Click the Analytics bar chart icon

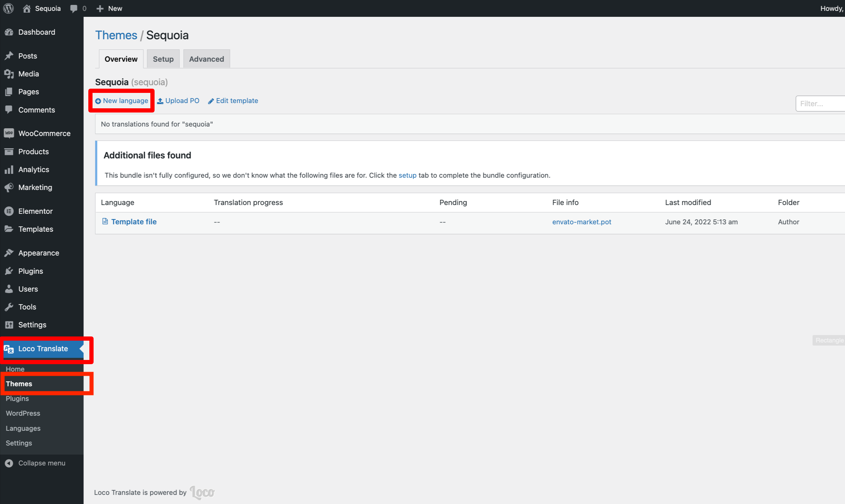[x=9, y=170]
